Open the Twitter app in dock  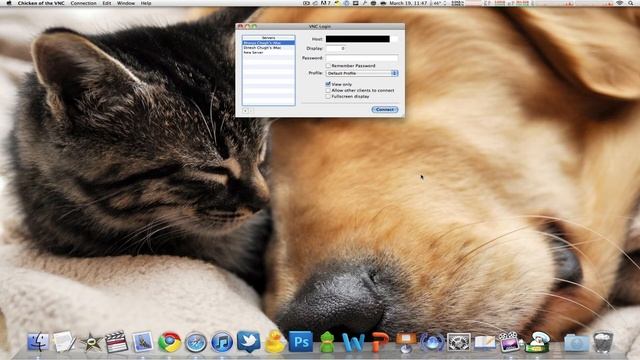click(x=249, y=341)
